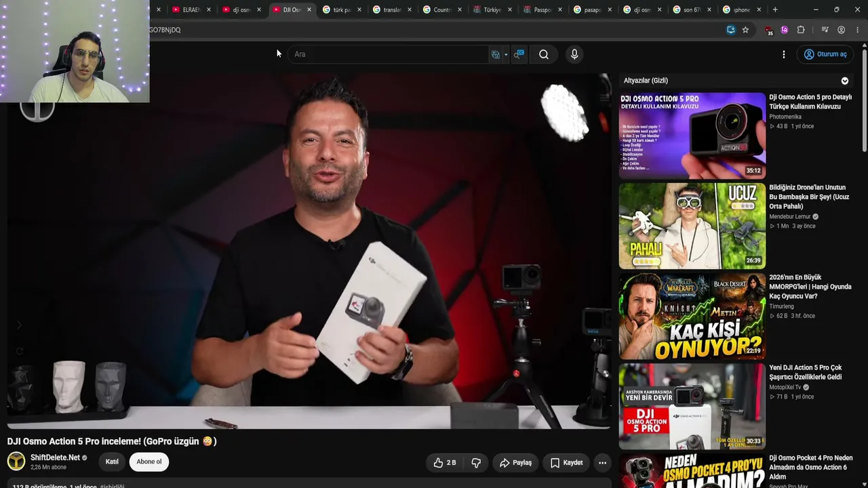Open MotopiXel Tv channel link
The width and height of the screenshot is (868, 488).
[785, 387]
